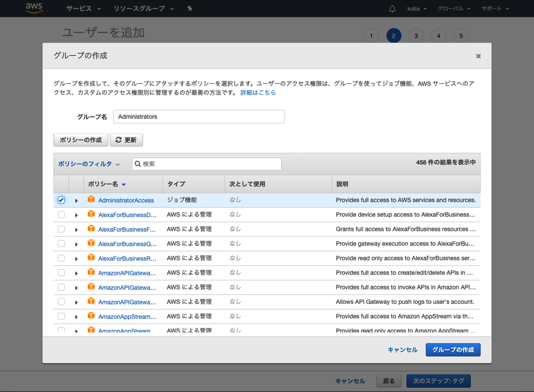
Task: Open the AmazonAppStream... policy link
Action: click(x=127, y=317)
